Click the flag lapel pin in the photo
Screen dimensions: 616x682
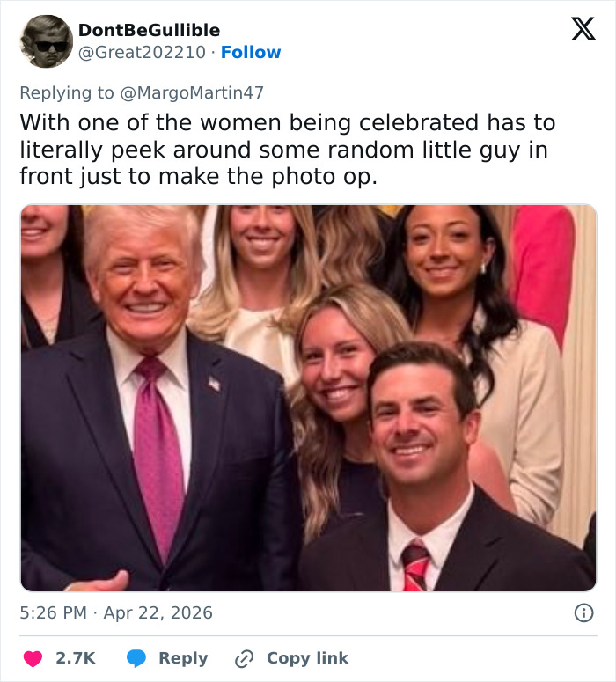[215, 383]
